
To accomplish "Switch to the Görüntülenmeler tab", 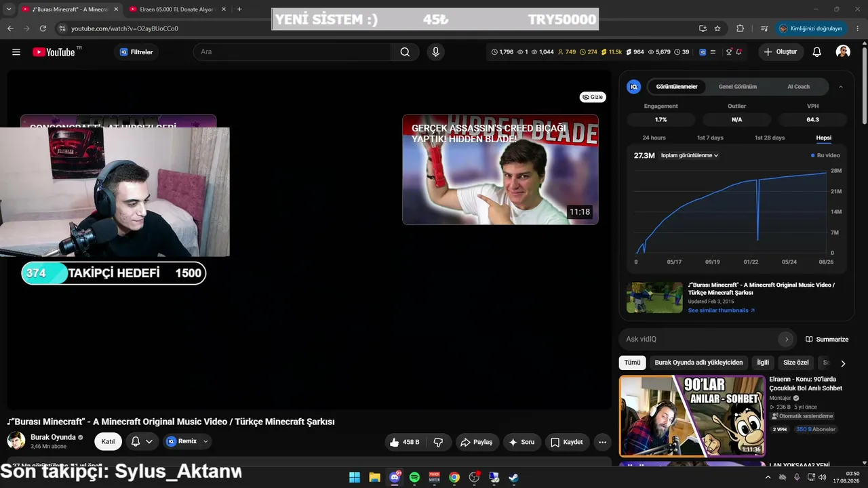I will click(677, 87).
